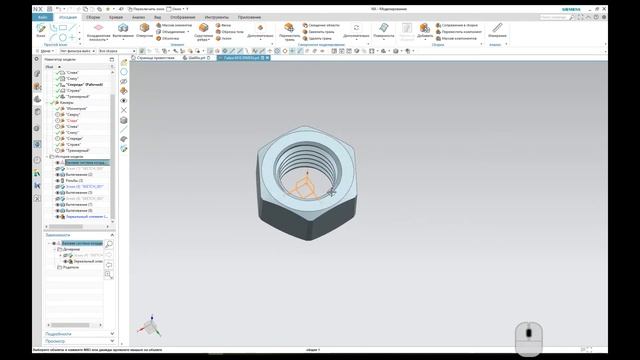
Task: Select the Родители folder in dependencies
Action: point(68,267)
